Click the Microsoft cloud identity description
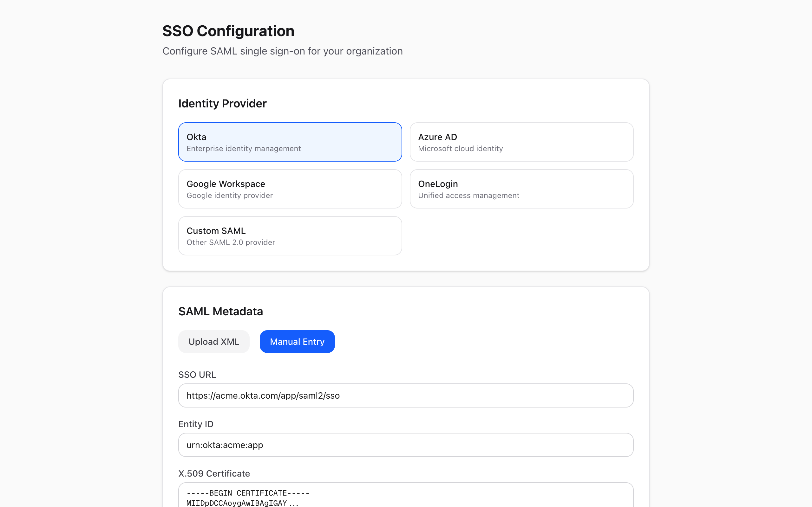 460,149
